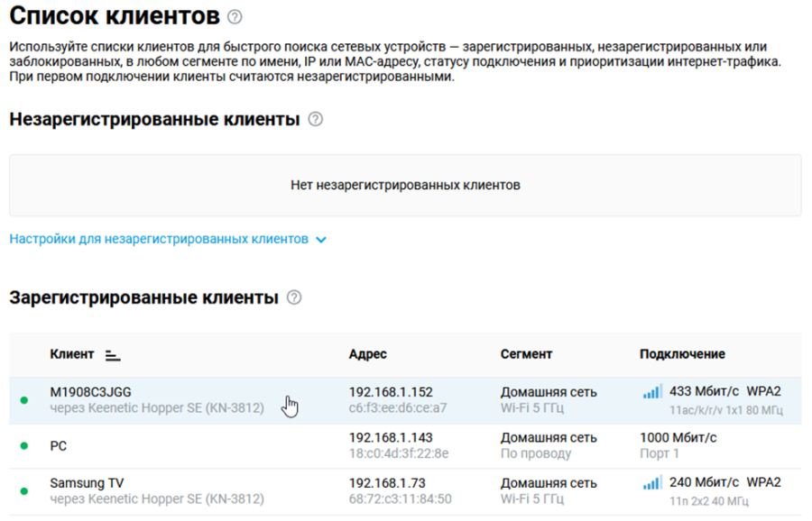
Task: Open the M1908C3JGG client entry
Action: (x=405, y=400)
